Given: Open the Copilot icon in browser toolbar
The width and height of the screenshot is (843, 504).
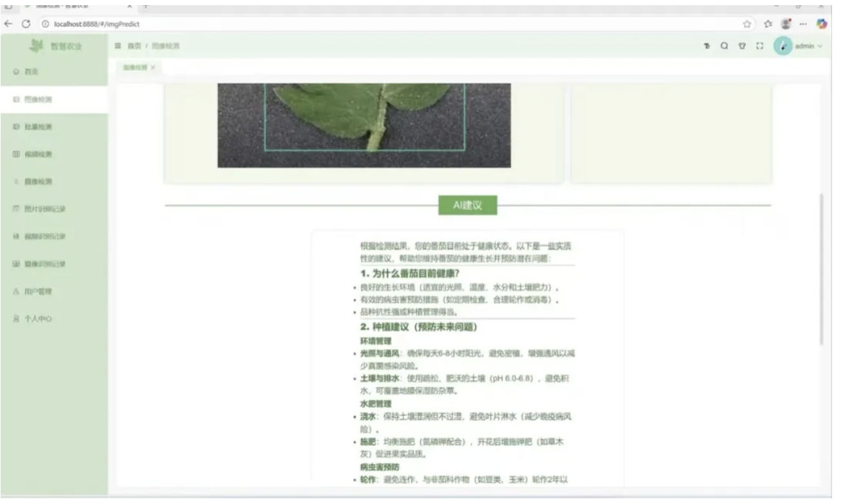Looking at the screenshot, I should coord(822,24).
